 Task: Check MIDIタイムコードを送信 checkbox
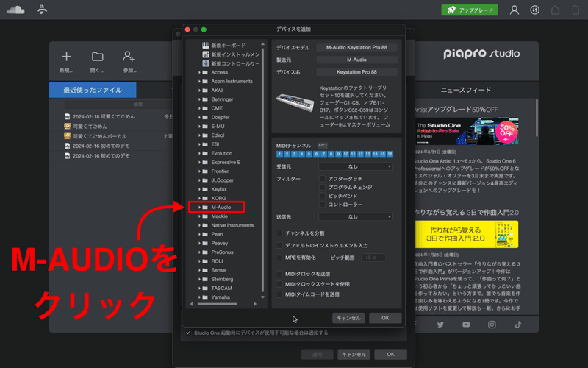(x=279, y=294)
